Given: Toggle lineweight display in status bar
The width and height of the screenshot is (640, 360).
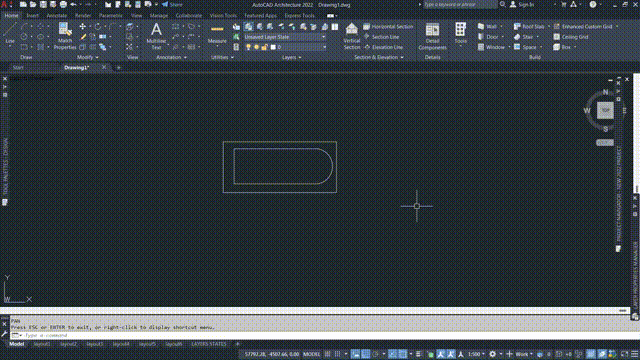Looking at the screenshot, I should (x=418, y=354).
